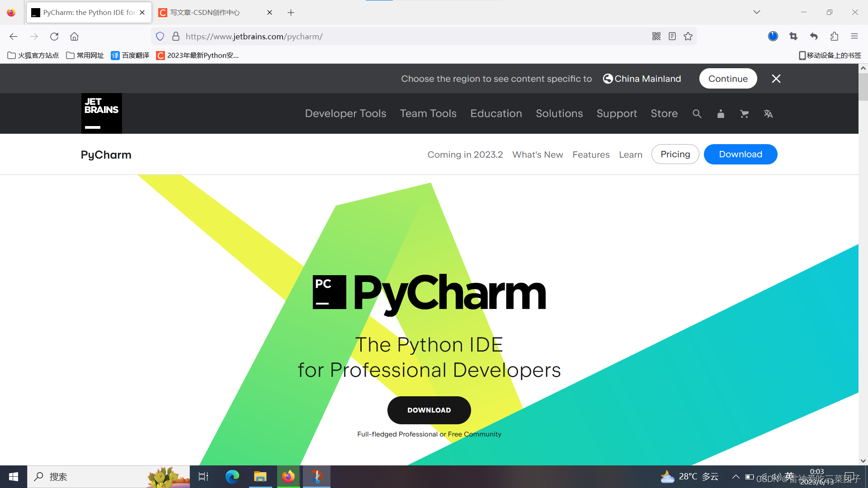This screenshot has height=488, width=868.
Task: Open the Edge browser taskbar icon
Action: tap(232, 477)
